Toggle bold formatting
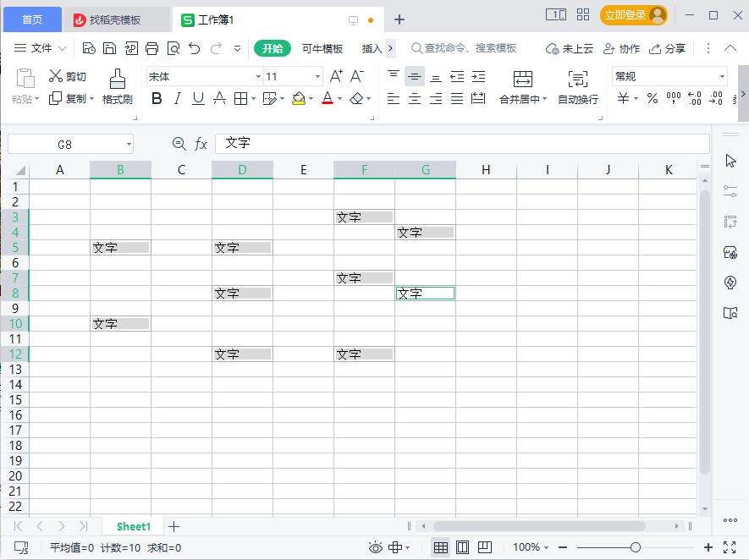 pyautogui.click(x=157, y=99)
